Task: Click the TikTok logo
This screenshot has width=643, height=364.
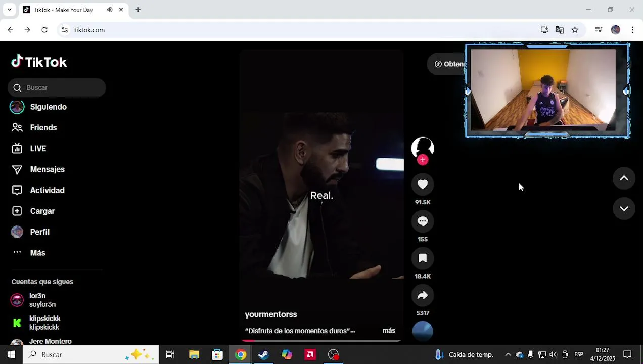Action: (x=39, y=62)
